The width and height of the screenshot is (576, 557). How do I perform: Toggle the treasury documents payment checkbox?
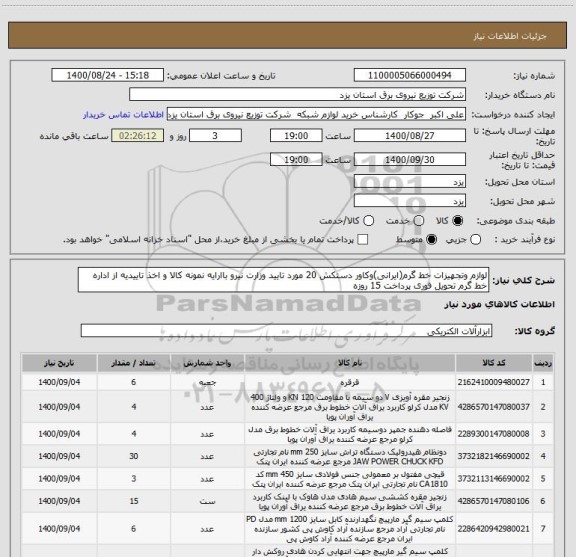pos(363,240)
